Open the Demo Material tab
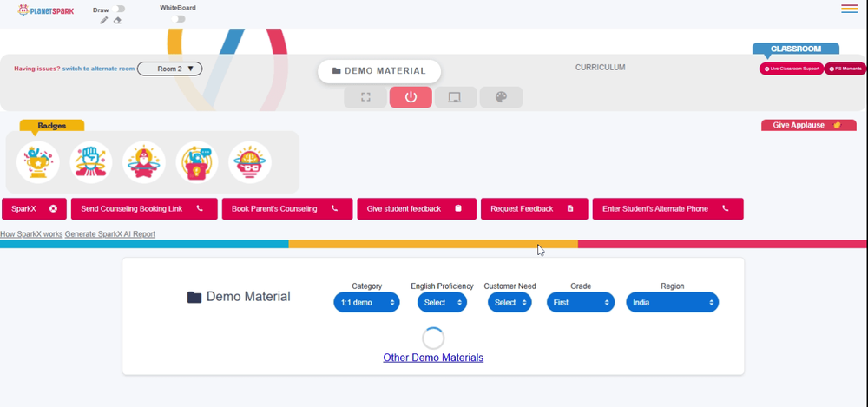 [379, 71]
